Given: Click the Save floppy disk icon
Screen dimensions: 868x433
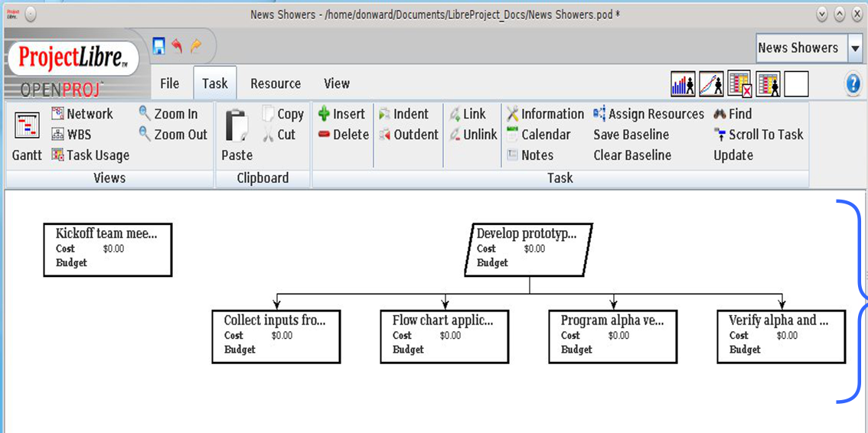Looking at the screenshot, I should coord(158,47).
